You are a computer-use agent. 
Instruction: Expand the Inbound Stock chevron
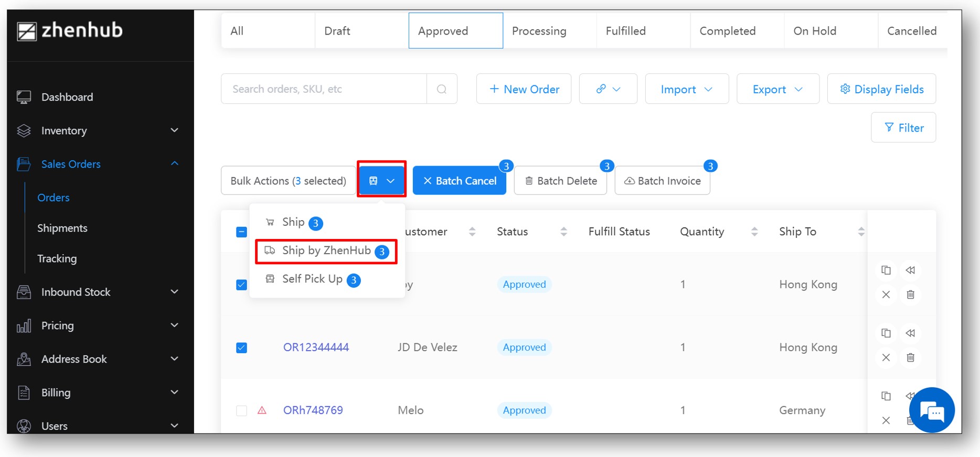pyautogui.click(x=175, y=292)
